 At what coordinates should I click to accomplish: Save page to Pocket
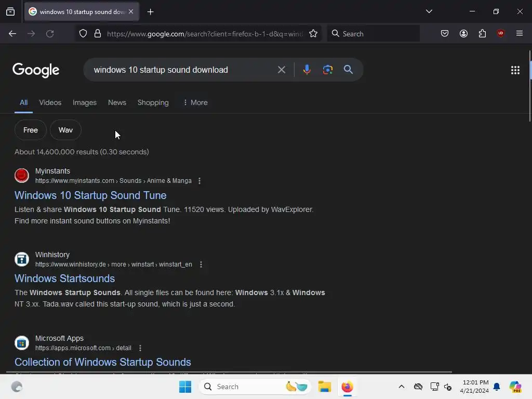445,34
